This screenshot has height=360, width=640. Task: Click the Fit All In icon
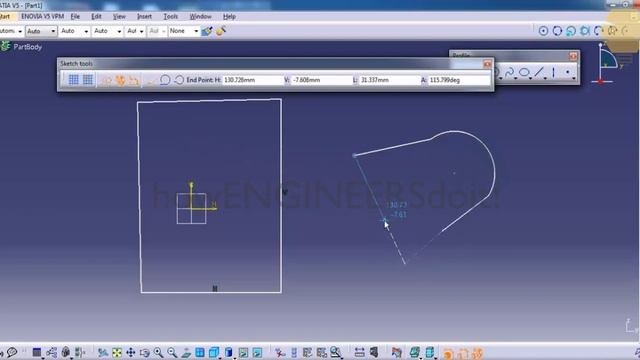(x=117, y=352)
